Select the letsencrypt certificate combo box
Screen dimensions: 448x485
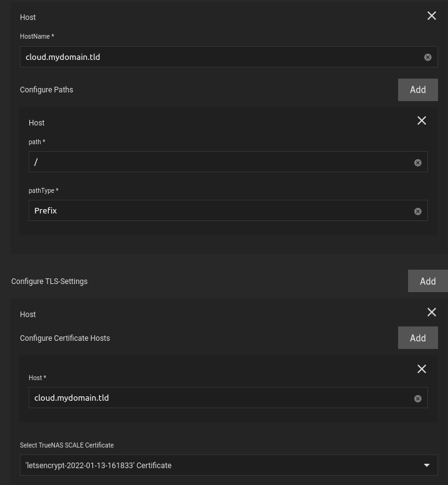pos(218,466)
